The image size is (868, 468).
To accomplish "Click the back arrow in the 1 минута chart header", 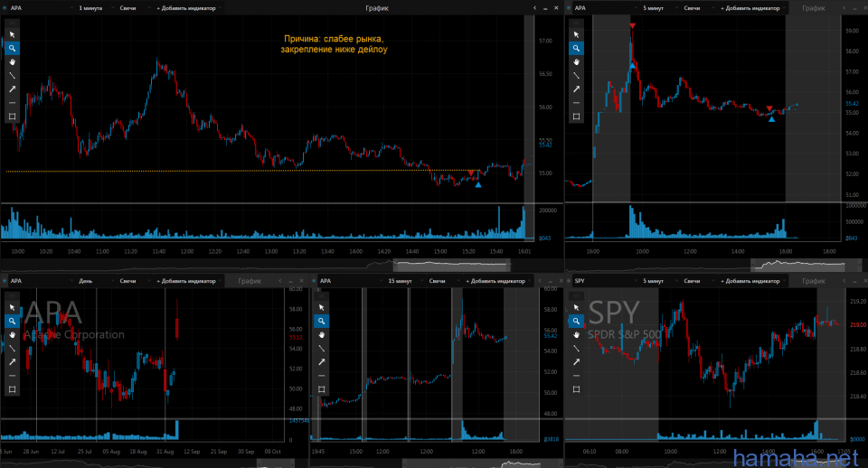I will coord(534,8).
